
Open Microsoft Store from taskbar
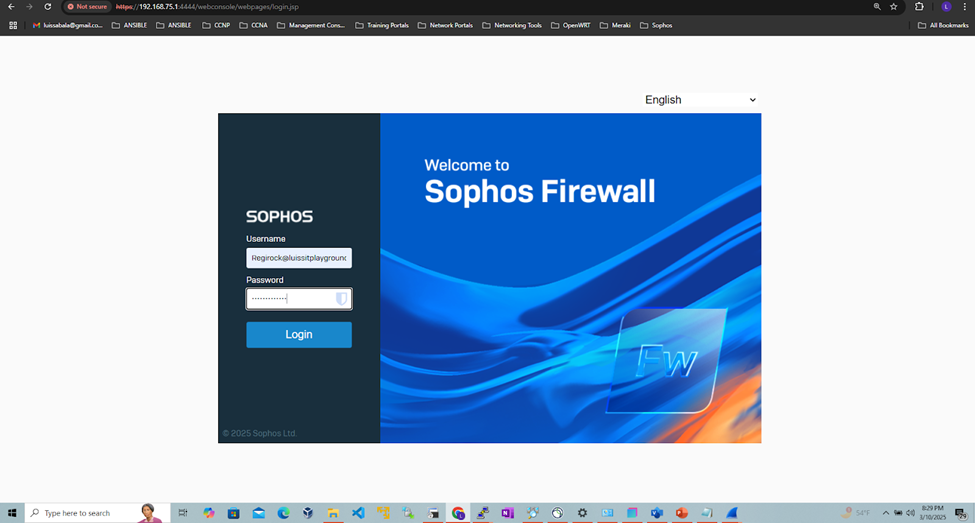coord(233,513)
